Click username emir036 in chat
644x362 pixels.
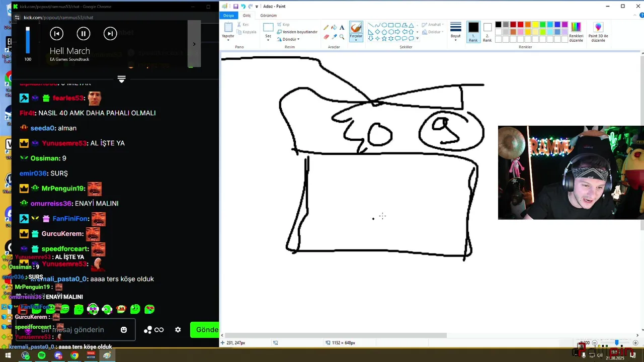[33, 173]
